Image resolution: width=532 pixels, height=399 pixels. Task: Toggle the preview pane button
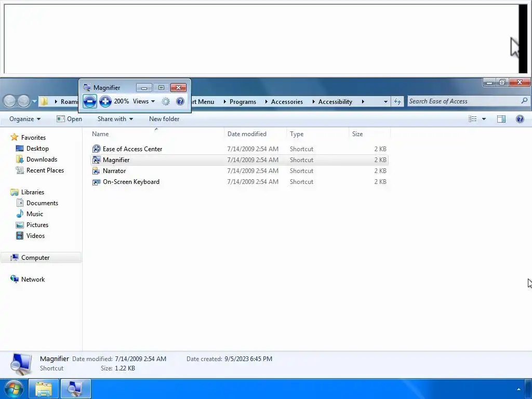(501, 119)
